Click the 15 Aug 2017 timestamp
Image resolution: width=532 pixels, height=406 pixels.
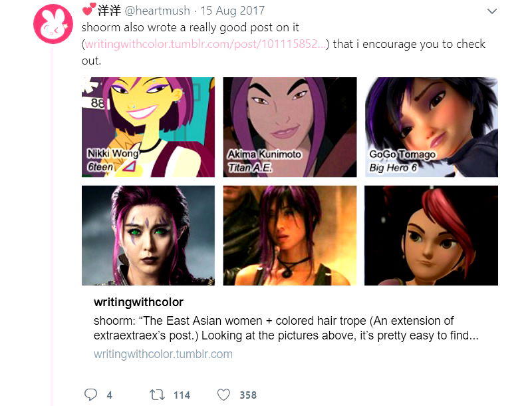click(x=232, y=11)
